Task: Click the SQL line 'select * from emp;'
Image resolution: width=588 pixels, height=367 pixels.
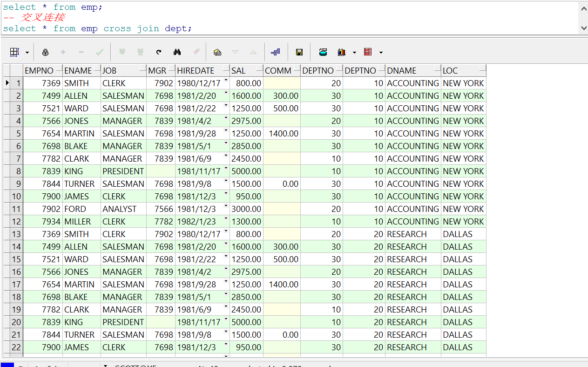Action: coord(53,7)
